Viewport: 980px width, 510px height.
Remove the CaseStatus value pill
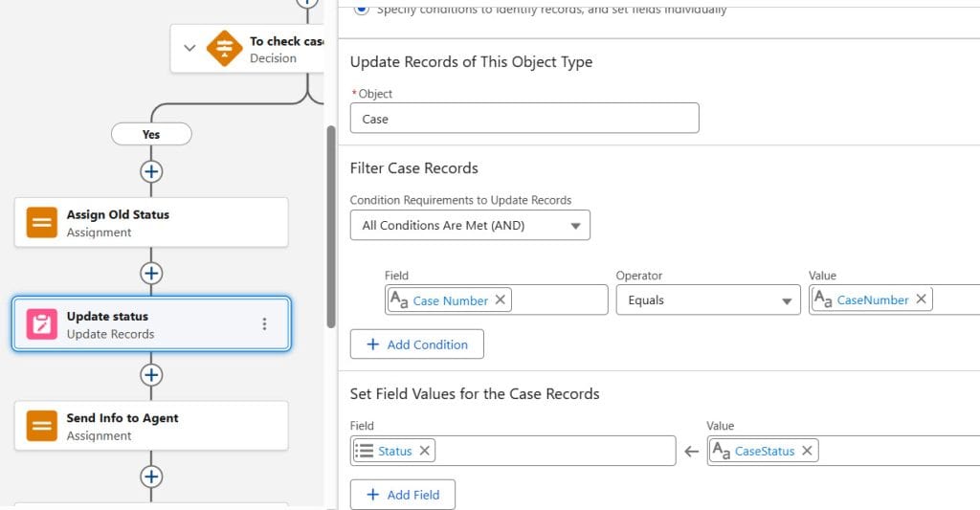[807, 451]
